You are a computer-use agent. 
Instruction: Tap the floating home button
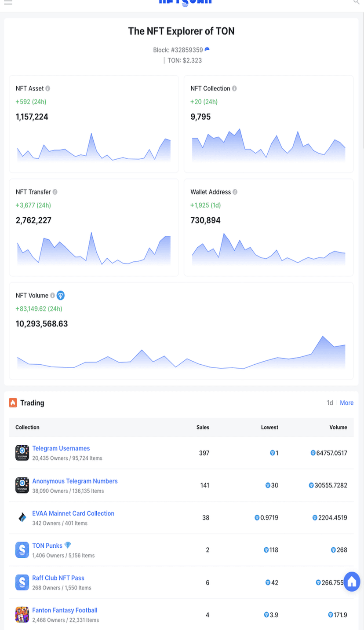point(351,582)
